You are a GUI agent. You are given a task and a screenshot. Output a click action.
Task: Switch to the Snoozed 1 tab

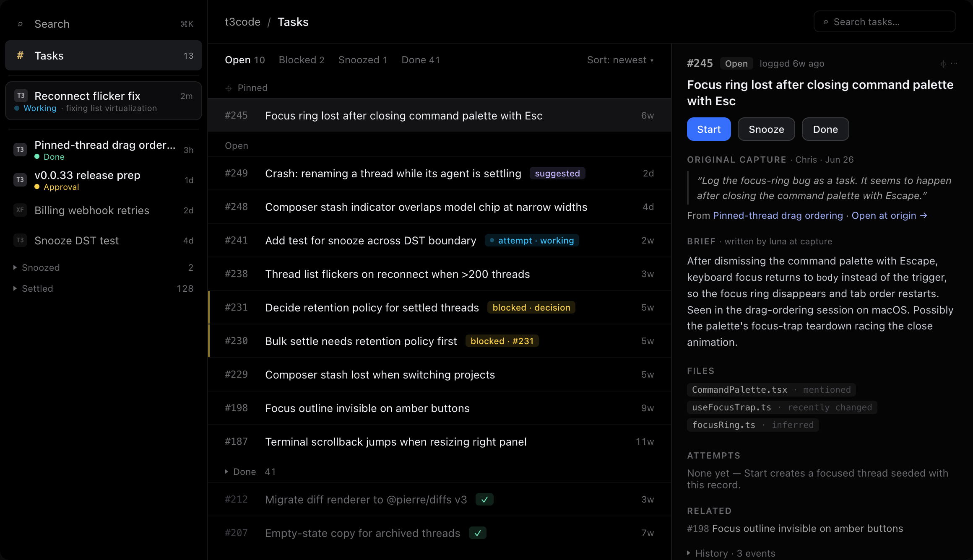point(363,60)
